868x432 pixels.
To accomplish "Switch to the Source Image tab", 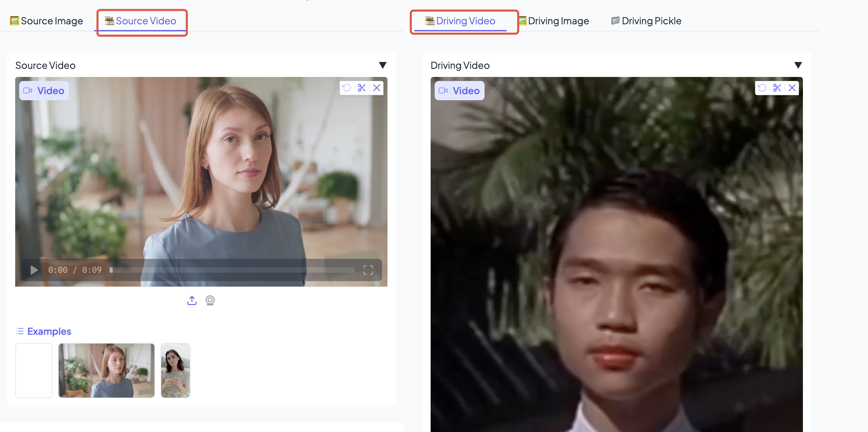I will 47,21.
